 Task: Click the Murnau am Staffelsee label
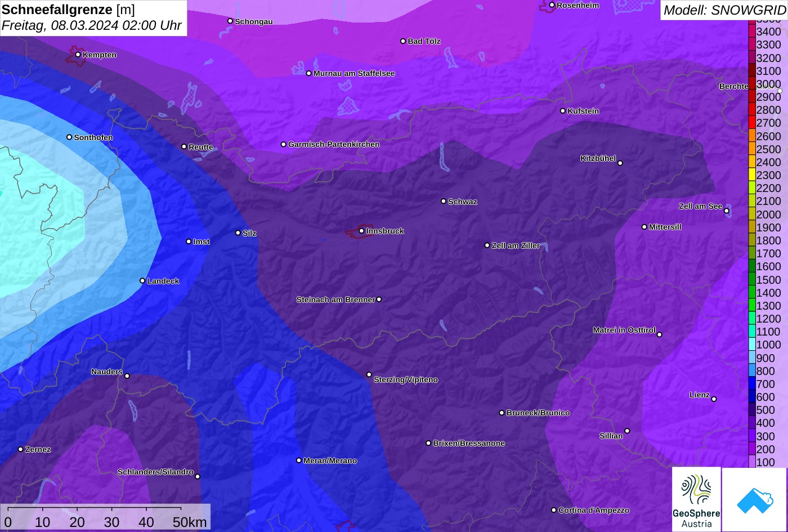[354, 73]
